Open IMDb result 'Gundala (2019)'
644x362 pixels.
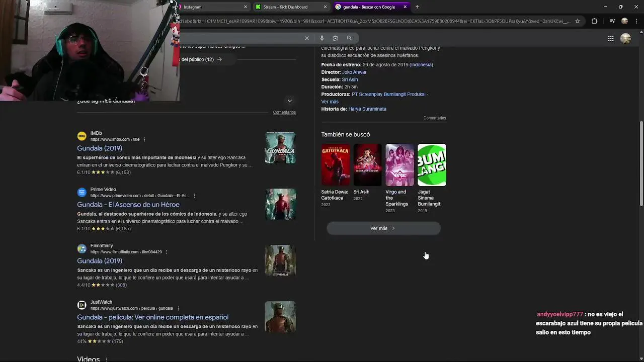pos(100,148)
